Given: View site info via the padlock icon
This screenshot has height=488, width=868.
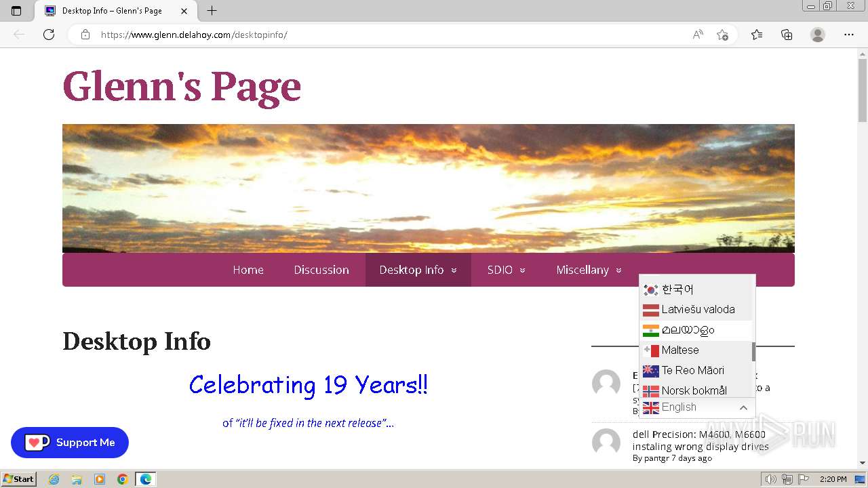Looking at the screenshot, I should (85, 35).
